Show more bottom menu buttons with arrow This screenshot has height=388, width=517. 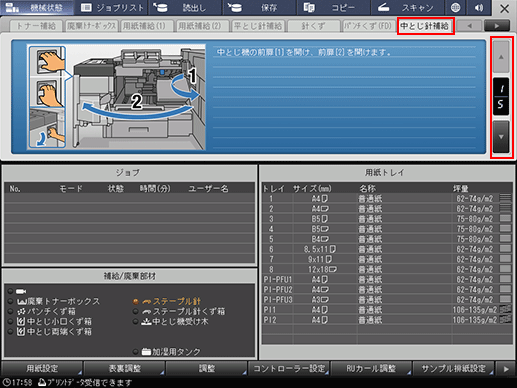pos(506,369)
